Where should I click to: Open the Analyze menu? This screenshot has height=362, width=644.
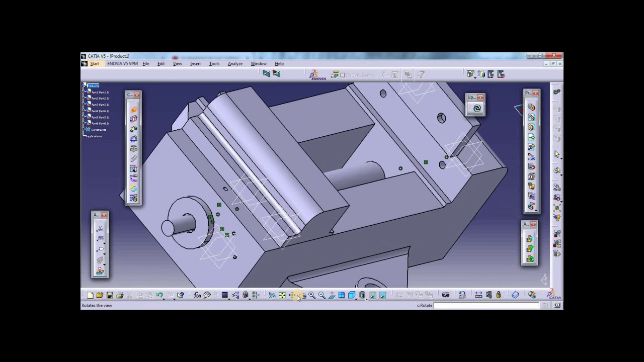coord(235,64)
